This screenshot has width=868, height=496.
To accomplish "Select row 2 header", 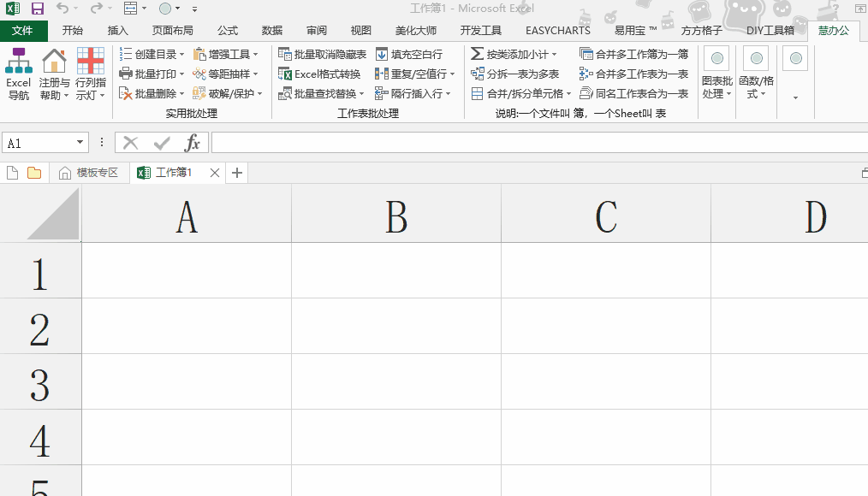I will coord(40,327).
